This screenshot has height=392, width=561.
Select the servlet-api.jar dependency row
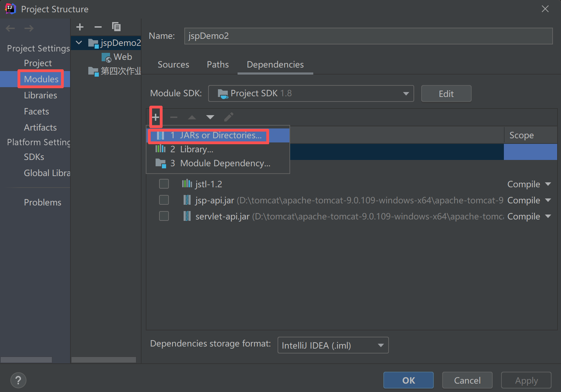pyautogui.click(x=351, y=216)
